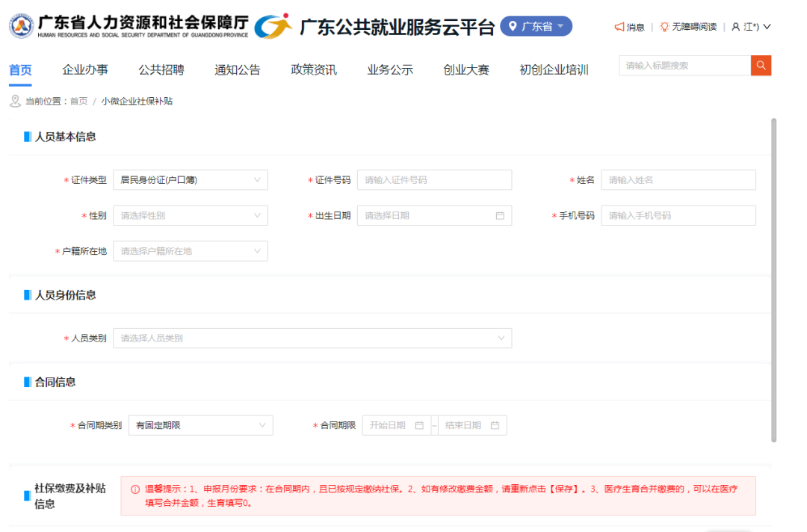The width and height of the screenshot is (807, 532).
Task: Open the 开始日期 calendar picker icon
Action: tap(419, 424)
